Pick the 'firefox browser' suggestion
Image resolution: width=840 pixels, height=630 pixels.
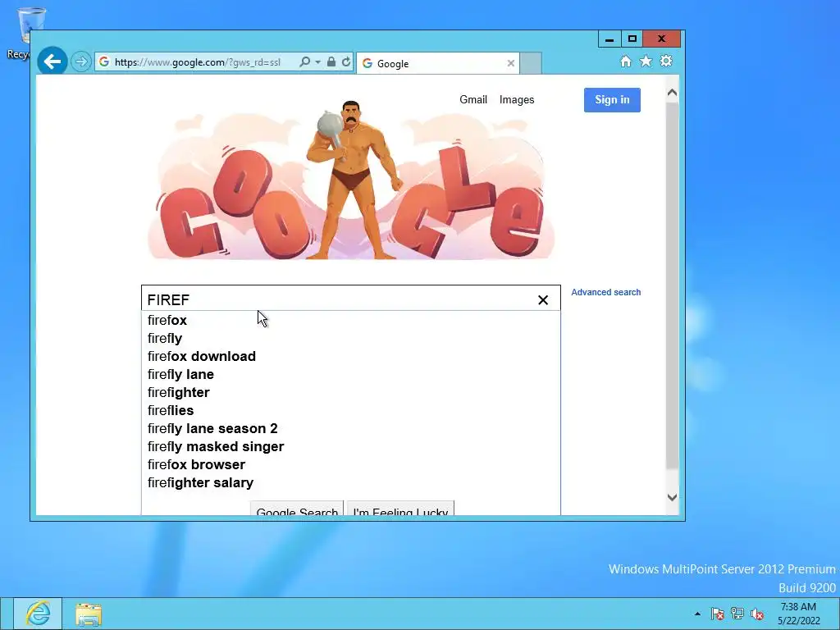coord(351,465)
